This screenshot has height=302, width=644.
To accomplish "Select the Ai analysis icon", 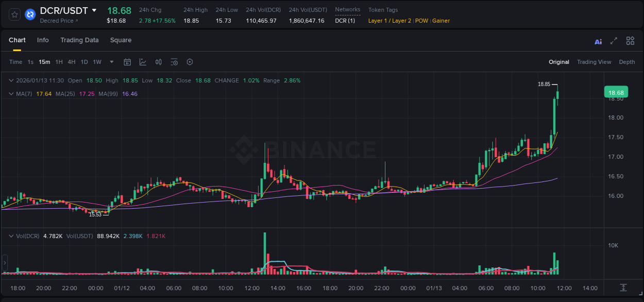I will point(598,41).
